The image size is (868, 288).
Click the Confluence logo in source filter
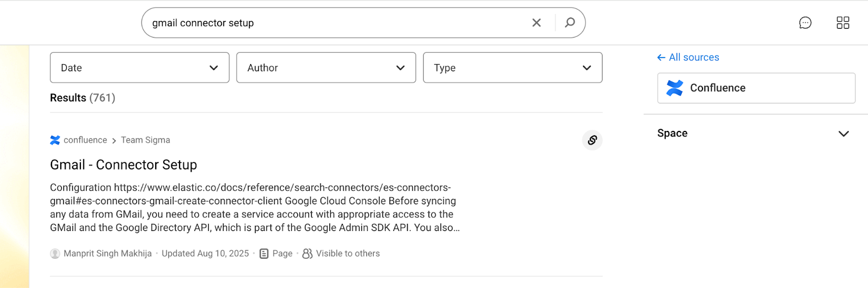point(674,88)
